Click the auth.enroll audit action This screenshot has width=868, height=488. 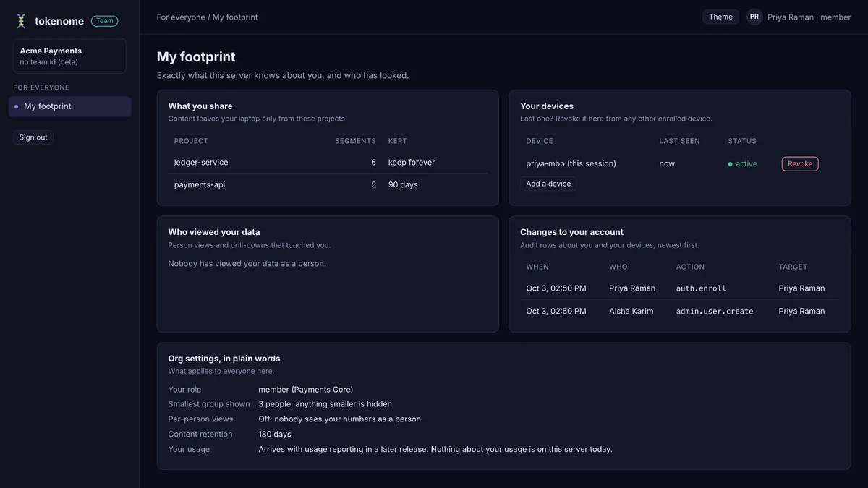click(x=701, y=288)
